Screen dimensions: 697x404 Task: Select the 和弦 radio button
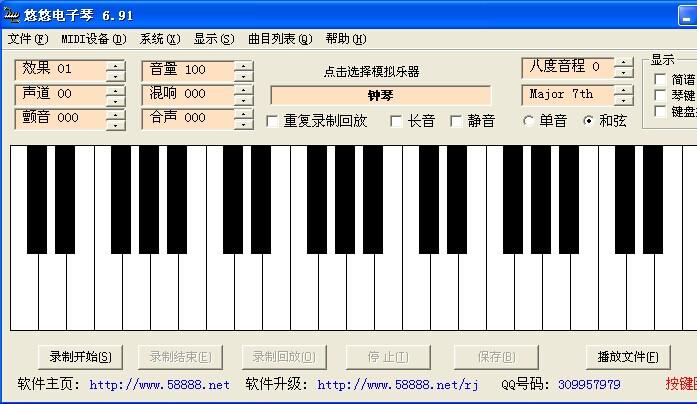pos(588,121)
